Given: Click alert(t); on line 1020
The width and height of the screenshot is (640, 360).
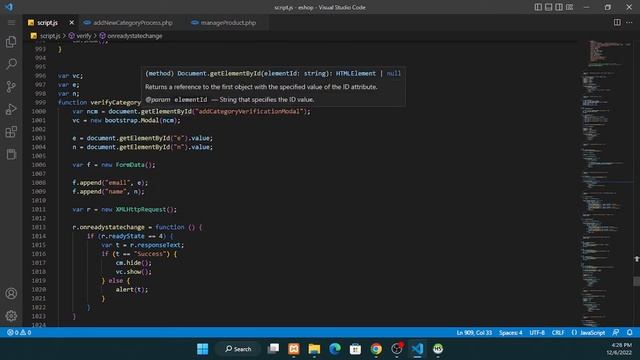Looking at the screenshot, I should tap(131, 289).
